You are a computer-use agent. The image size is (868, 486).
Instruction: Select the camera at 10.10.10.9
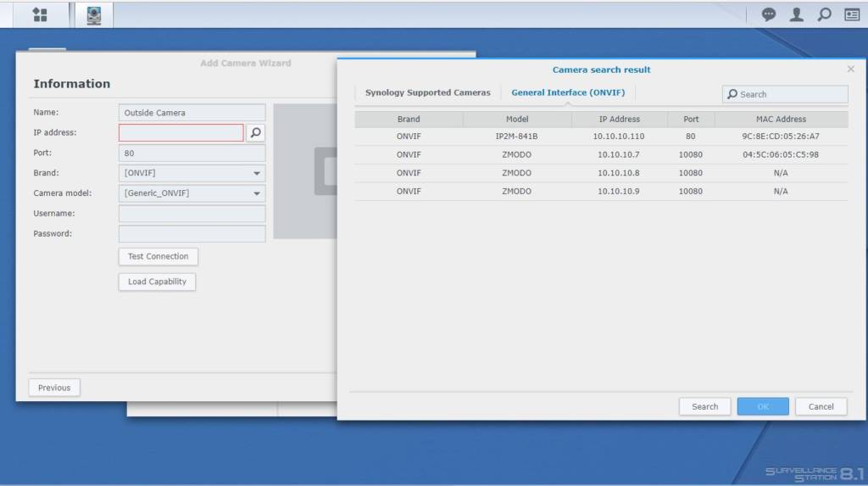[601, 191]
